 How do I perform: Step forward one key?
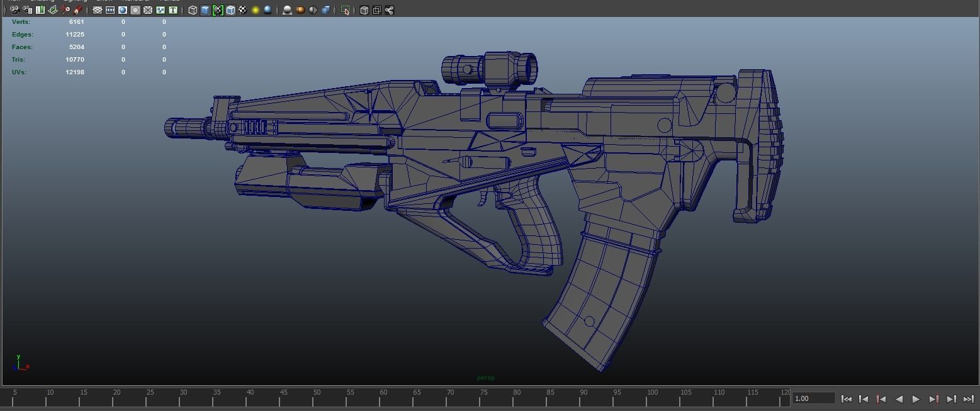pos(934,399)
